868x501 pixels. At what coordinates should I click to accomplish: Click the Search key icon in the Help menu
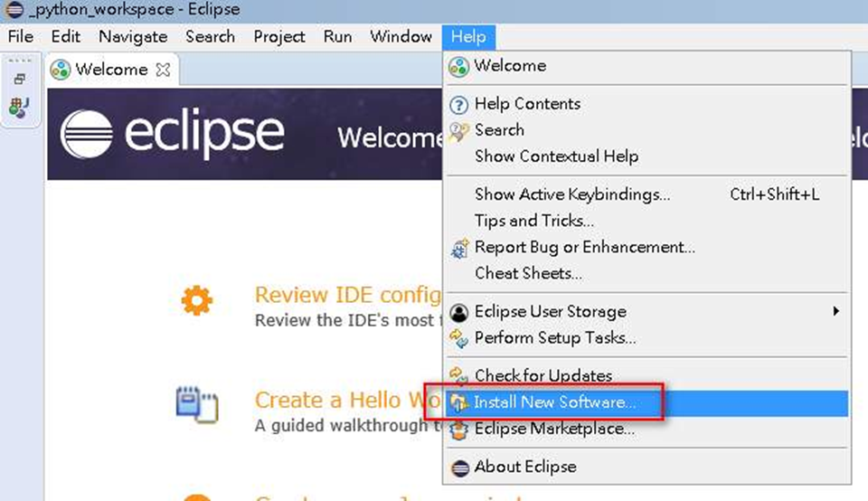[459, 132]
